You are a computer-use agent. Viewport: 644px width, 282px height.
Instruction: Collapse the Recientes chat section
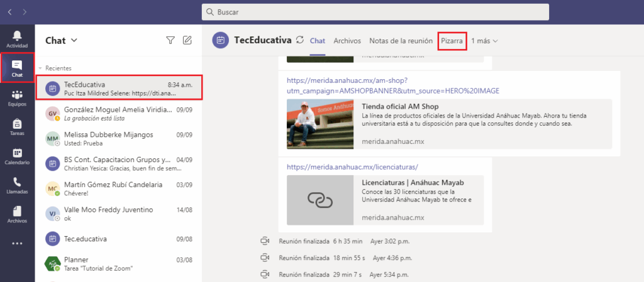(40, 68)
